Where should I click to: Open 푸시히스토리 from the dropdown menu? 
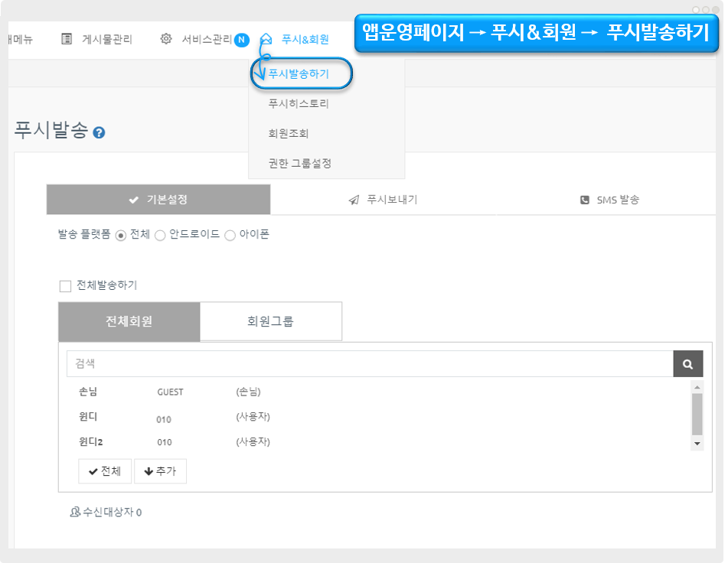(299, 104)
